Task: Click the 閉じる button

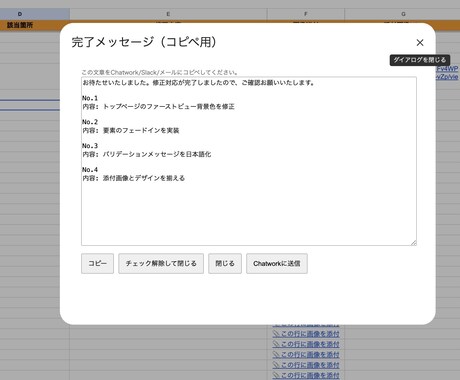Action: [225, 263]
